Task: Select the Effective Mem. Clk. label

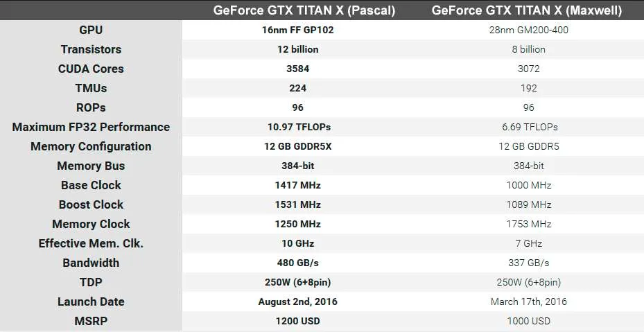Action: [x=91, y=243]
